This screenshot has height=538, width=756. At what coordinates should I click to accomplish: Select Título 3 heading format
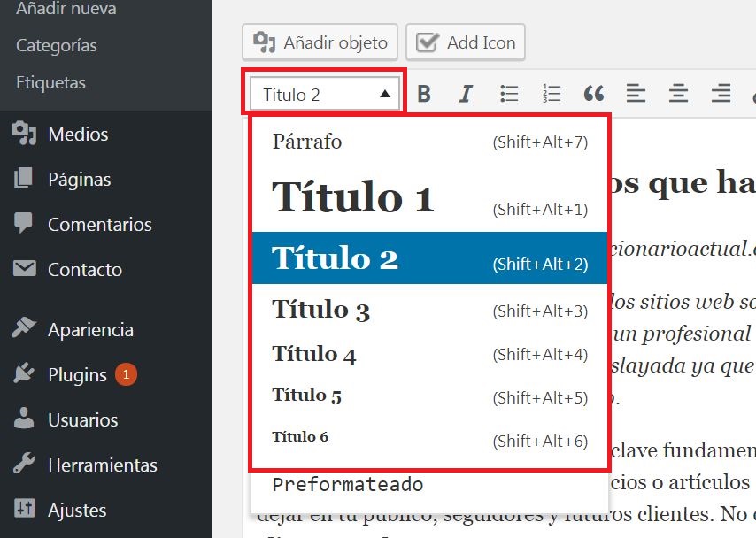tap(429, 310)
